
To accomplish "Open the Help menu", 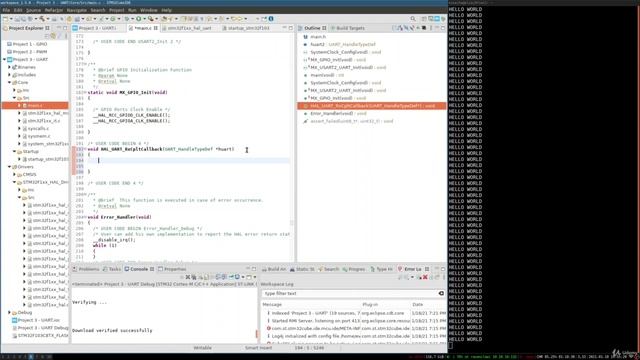I will click(167, 10).
